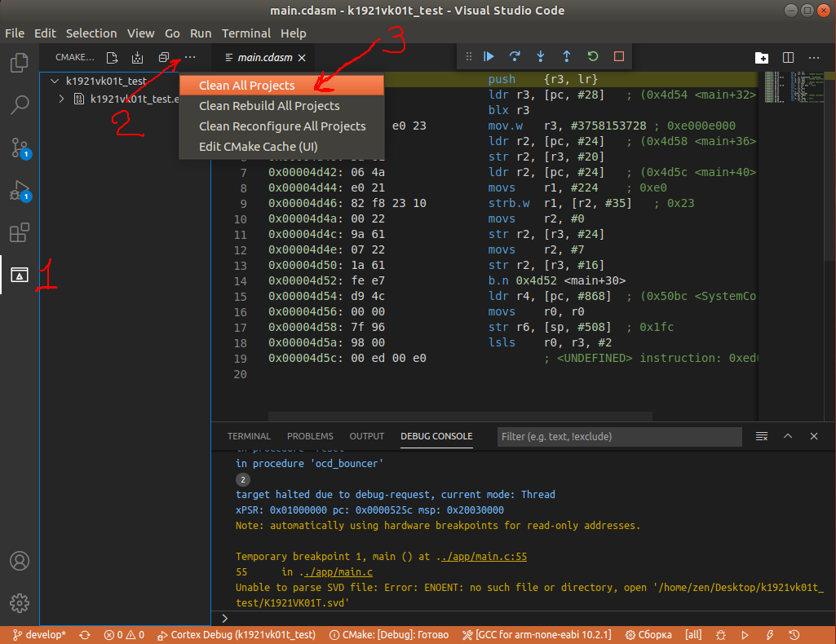Image resolution: width=836 pixels, height=644 pixels.
Task: Maximize the bottom panel
Action: pyautogui.click(x=788, y=436)
